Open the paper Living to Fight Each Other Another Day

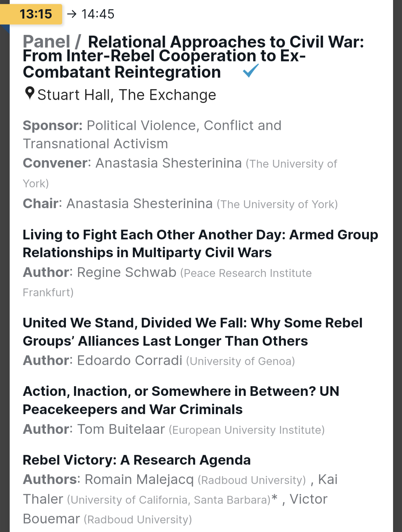[200, 244]
